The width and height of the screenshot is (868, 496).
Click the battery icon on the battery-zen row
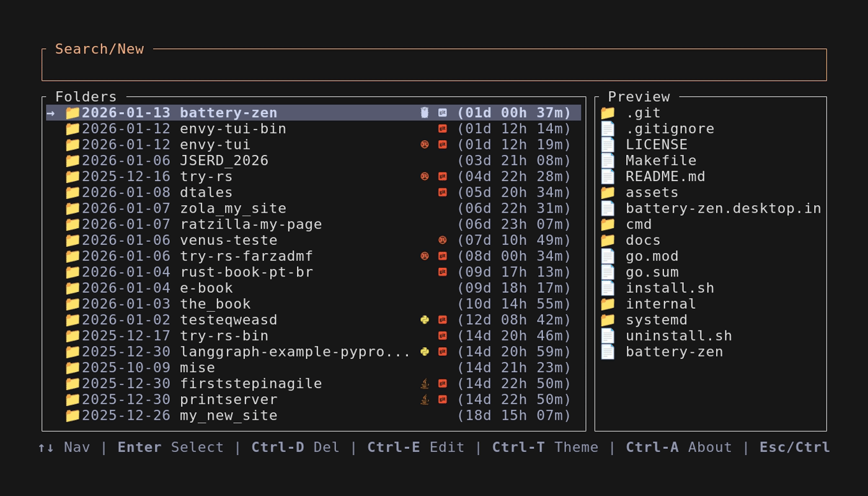coord(424,112)
